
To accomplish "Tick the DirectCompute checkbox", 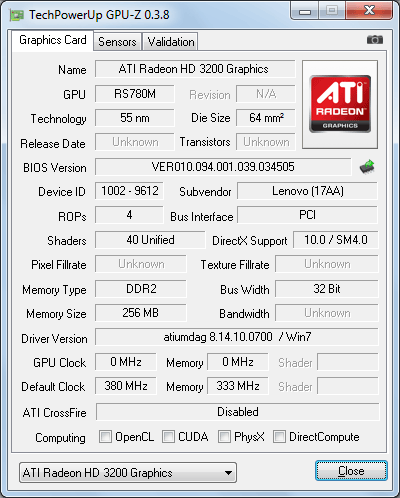I will [279, 436].
